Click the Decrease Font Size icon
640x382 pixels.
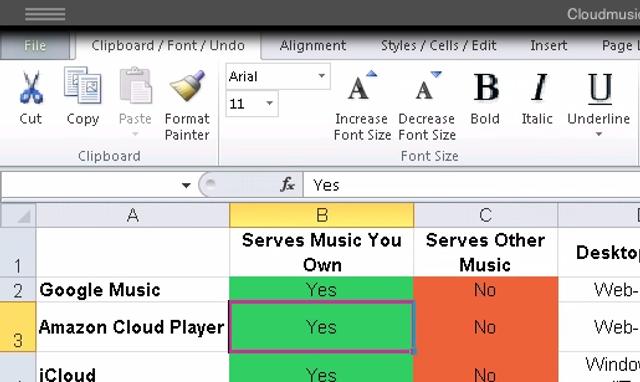point(428,86)
